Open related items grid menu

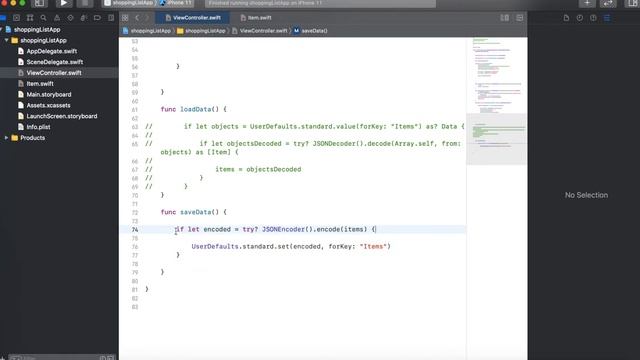coord(125,18)
